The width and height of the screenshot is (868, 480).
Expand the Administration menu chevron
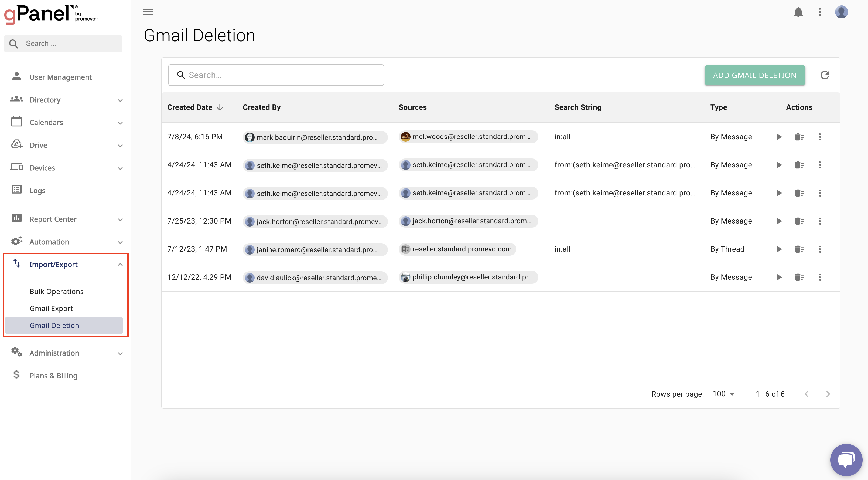pyautogui.click(x=120, y=353)
